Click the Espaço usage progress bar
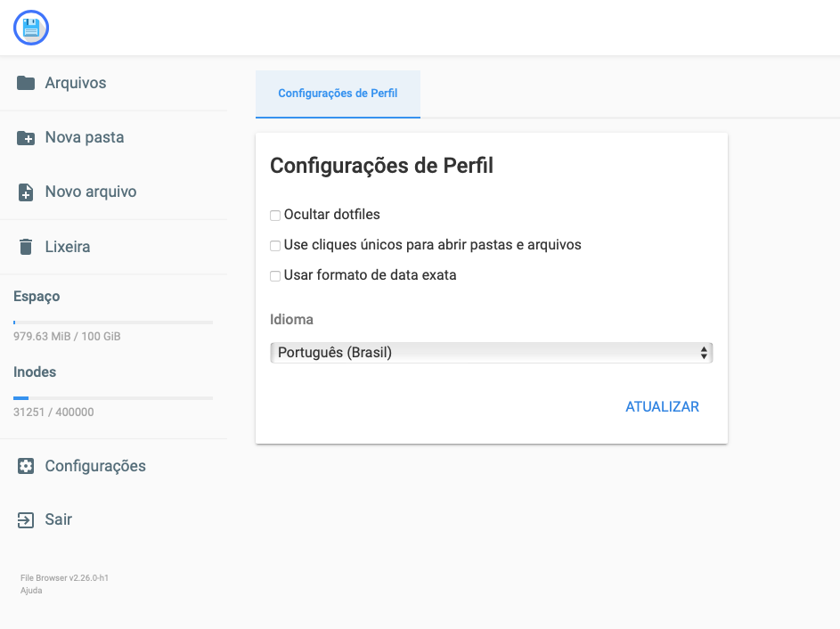The width and height of the screenshot is (840, 629). (x=112, y=322)
